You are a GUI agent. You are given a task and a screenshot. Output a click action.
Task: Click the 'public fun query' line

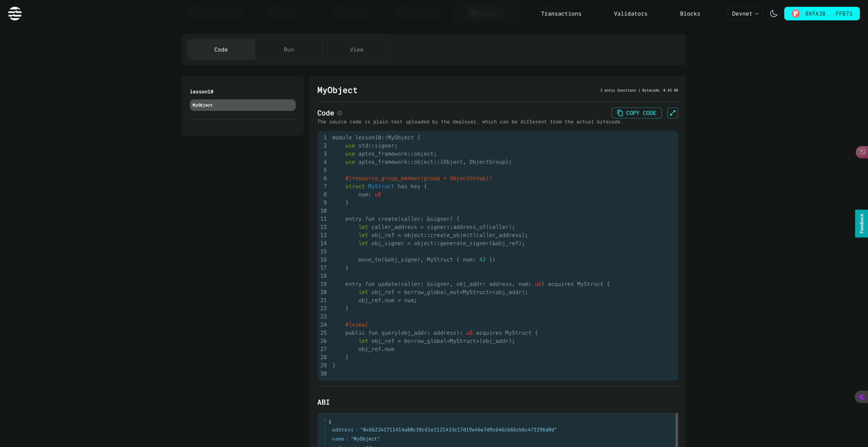coord(441,333)
